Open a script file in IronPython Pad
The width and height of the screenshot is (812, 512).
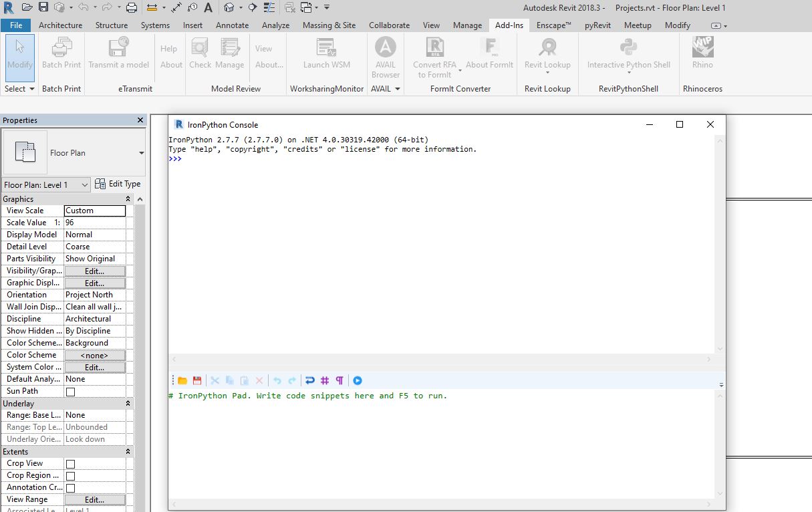tap(182, 380)
